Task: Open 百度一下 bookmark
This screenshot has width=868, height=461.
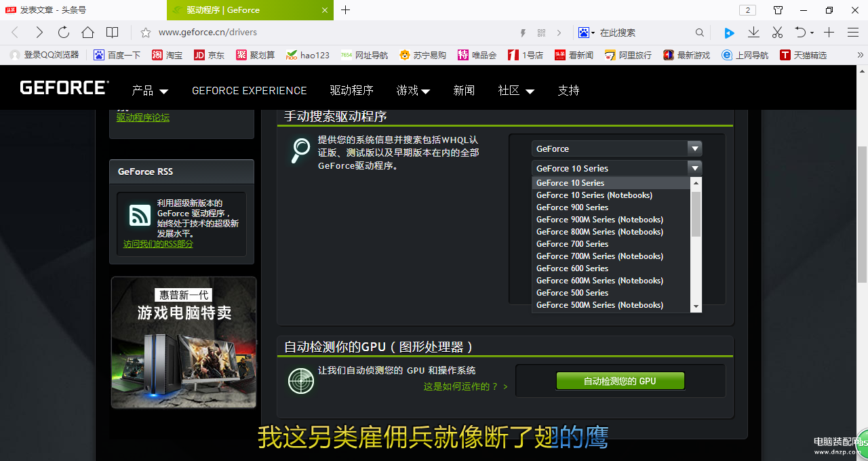Action: pyautogui.click(x=117, y=55)
